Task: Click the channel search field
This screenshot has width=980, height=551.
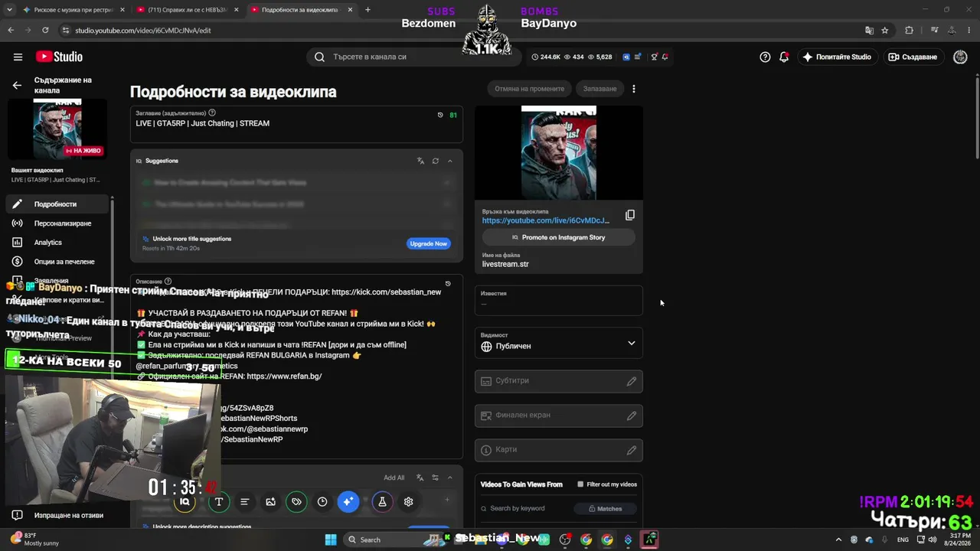Action: (x=413, y=57)
